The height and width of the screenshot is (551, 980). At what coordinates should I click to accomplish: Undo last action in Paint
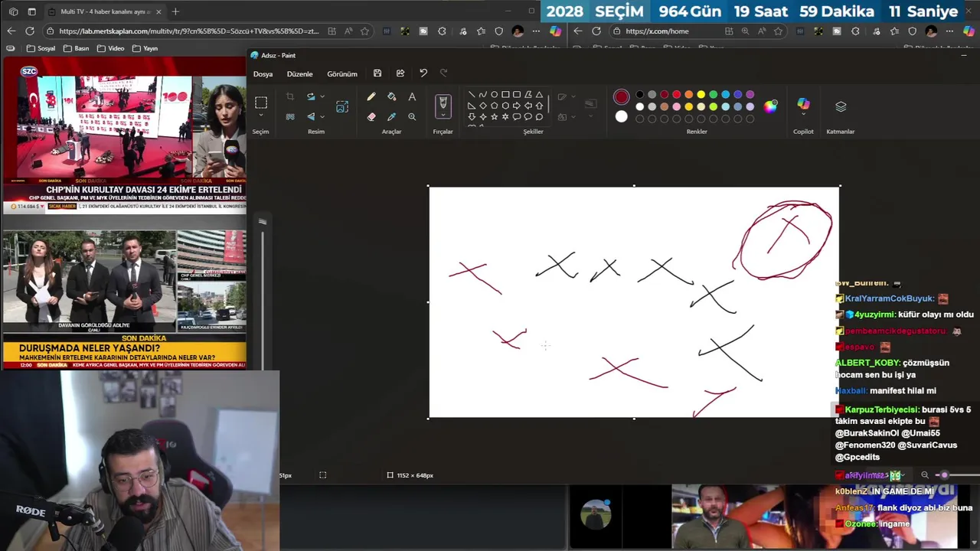click(x=423, y=73)
